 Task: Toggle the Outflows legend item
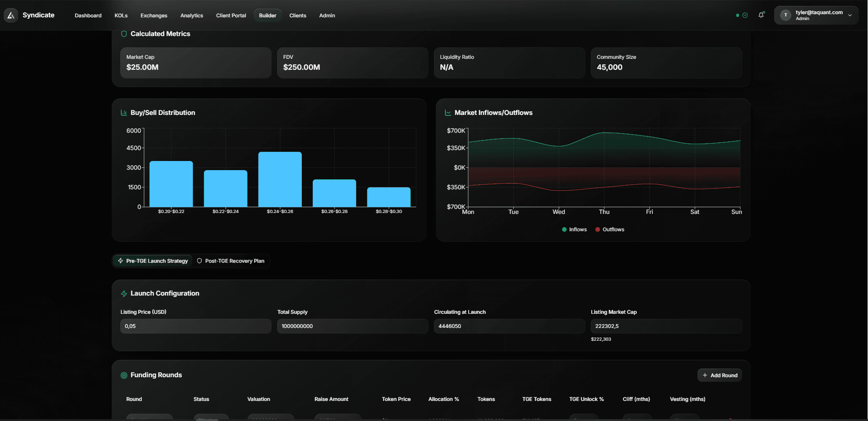610,229
